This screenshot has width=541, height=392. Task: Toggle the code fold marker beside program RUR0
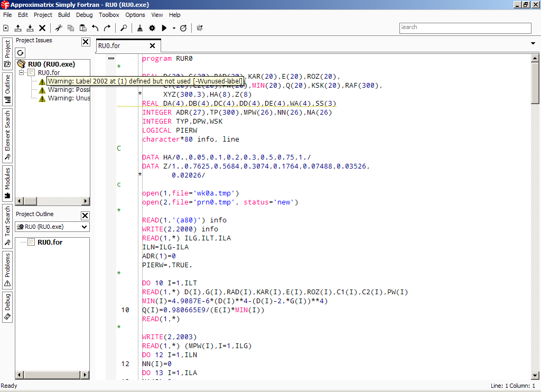point(111,59)
